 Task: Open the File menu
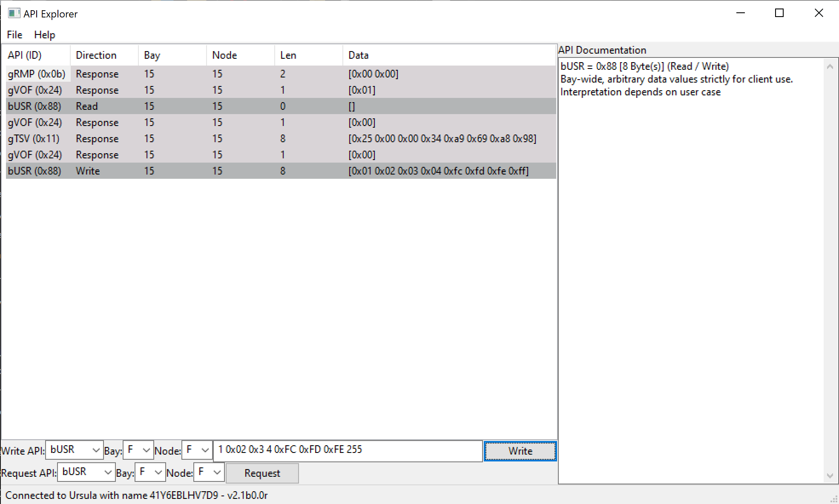(14, 35)
